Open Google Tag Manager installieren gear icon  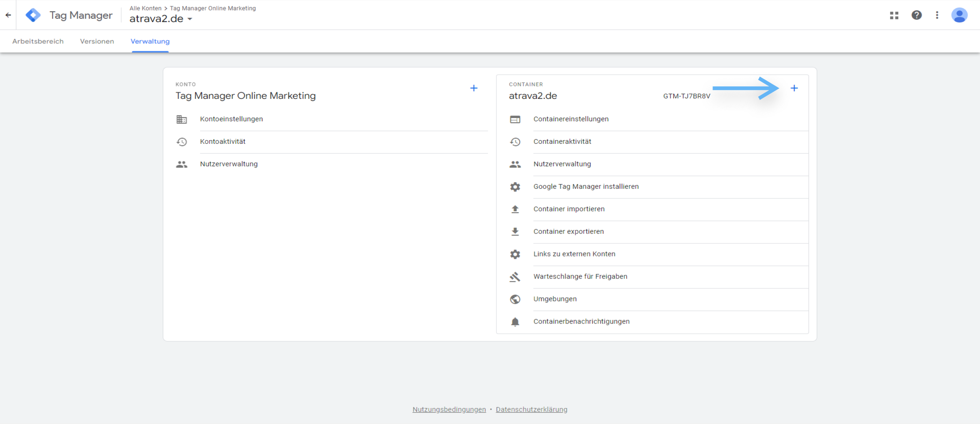[515, 186]
